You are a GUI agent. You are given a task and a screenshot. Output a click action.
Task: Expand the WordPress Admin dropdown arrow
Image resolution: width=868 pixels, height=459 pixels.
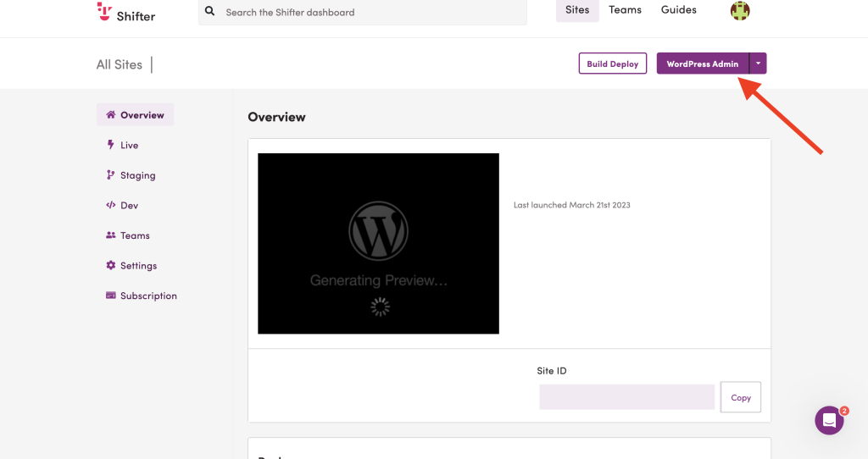pos(758,64)
